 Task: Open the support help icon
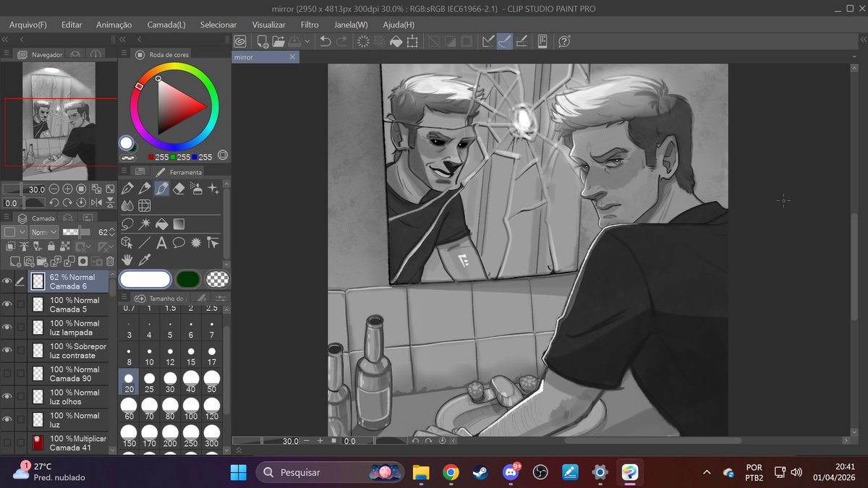click(x=565, y=42)
